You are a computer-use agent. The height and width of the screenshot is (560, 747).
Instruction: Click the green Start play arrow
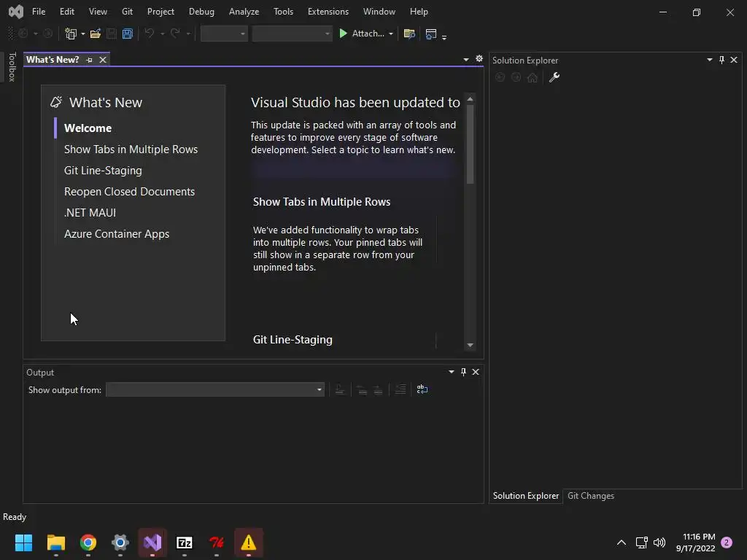(343, 34)
